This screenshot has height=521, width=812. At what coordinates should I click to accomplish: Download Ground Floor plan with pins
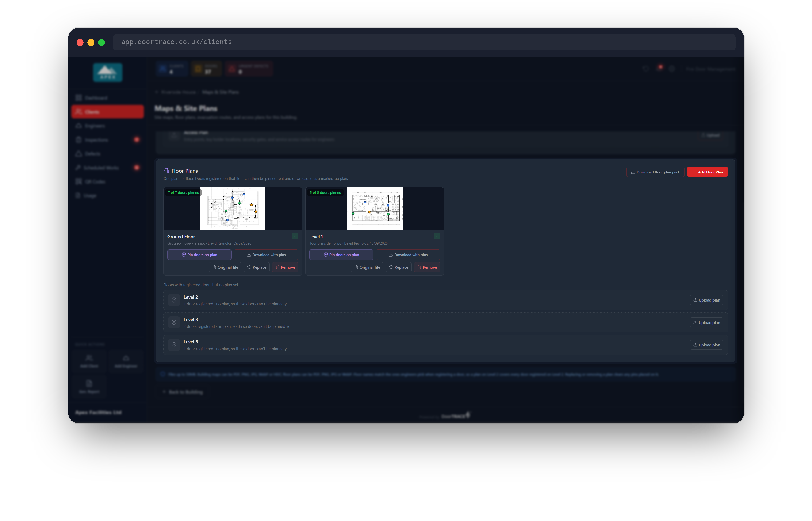(266, 255)
